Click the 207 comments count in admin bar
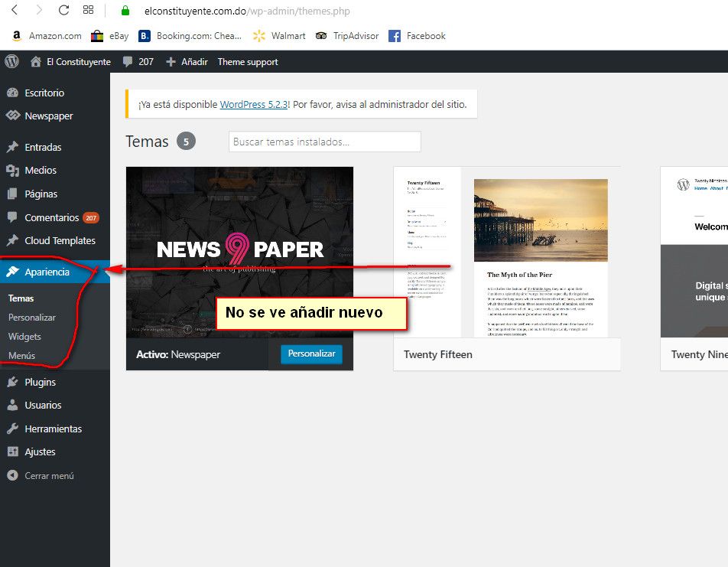The height and width of the screenshot is (567, 728). point(146,62)
